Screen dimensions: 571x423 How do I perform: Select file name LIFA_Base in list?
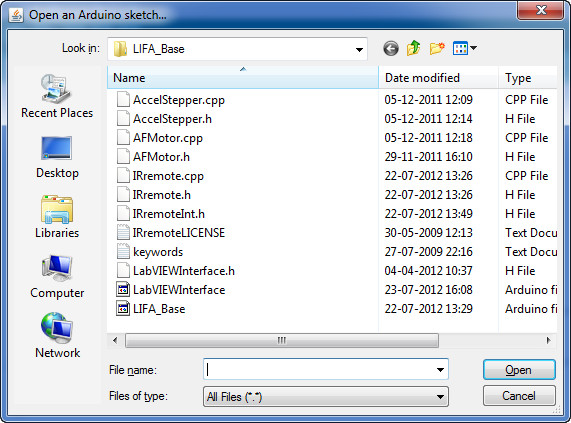click(159, 309)
